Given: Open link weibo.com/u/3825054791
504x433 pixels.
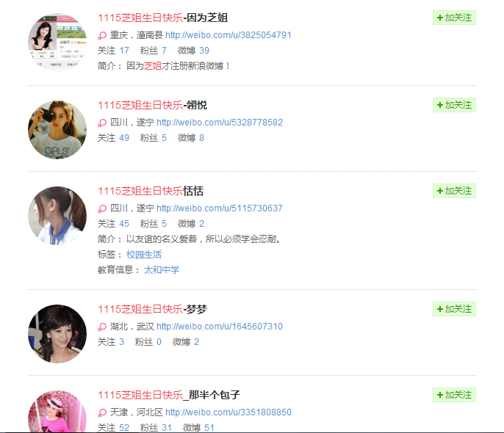Looking at the screenshot, I should (228, 35).
